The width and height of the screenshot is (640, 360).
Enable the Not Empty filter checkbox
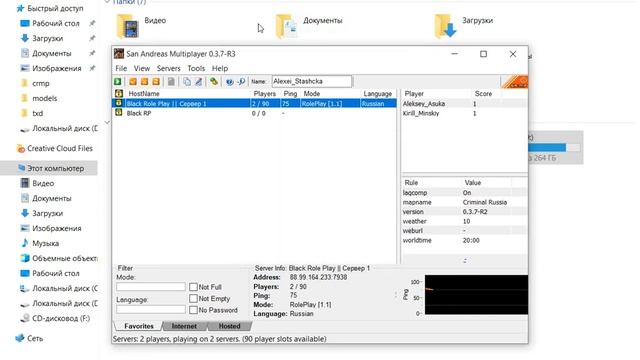point(193,298)
